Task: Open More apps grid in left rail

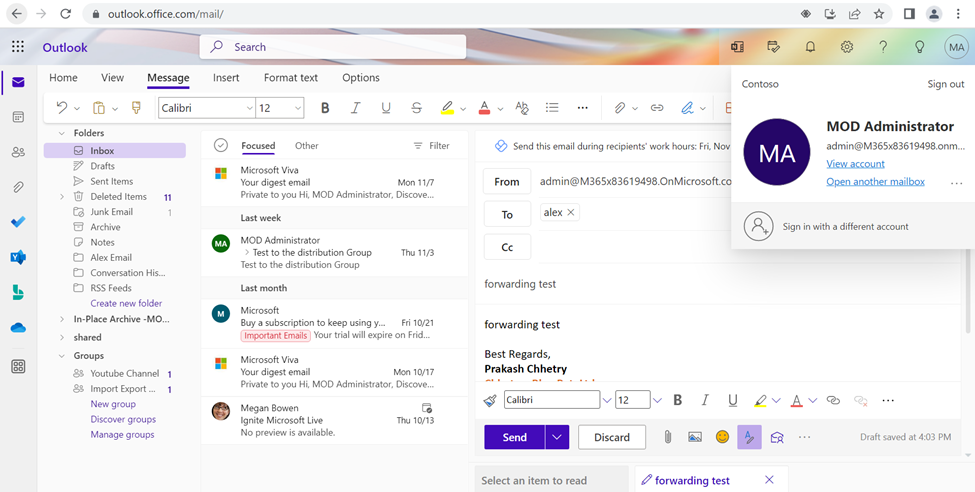Action: pyautogui.click(x=18, y=366)
